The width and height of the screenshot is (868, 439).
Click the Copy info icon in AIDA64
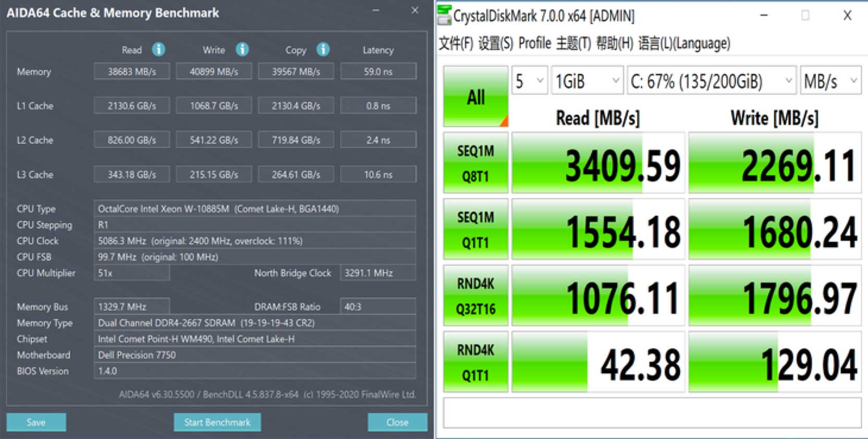(323, 50)
